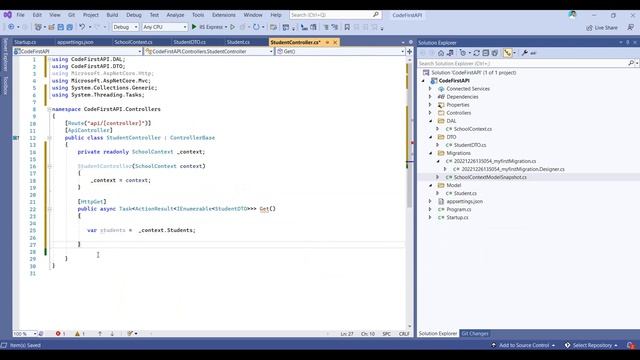Screen dimensions: 640x360
Task: Open Properties wrench icon in Solution Explorer
Action: click(x=524, y=53)
